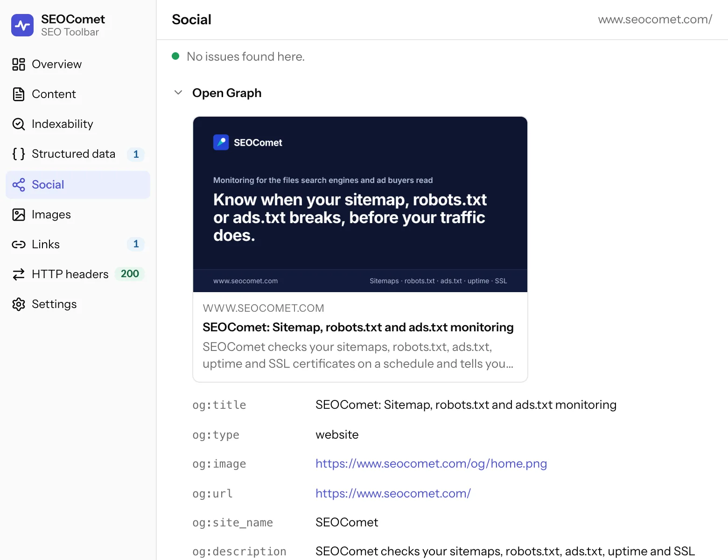Click the og:site_name value SEOComet
728x560 pixels.
347,522
